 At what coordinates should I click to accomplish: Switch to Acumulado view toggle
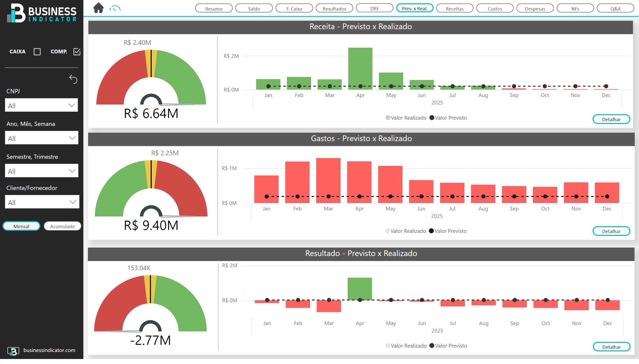click(62, 226)
